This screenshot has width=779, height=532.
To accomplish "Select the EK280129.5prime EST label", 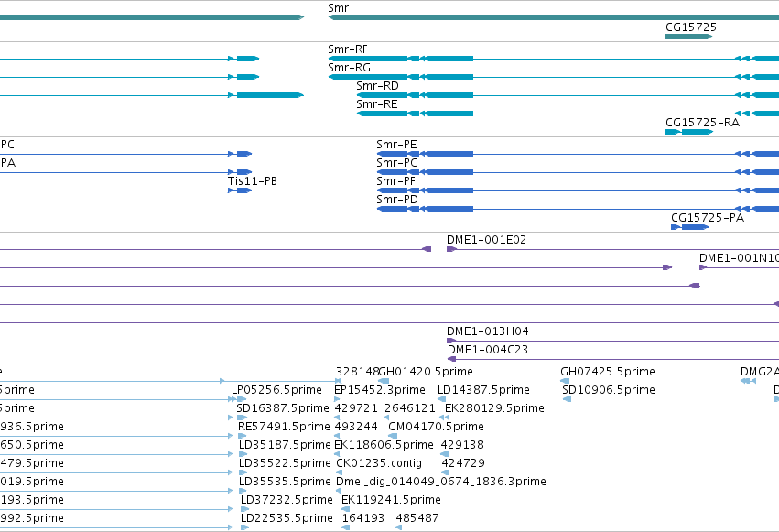I will click(494, 408).
